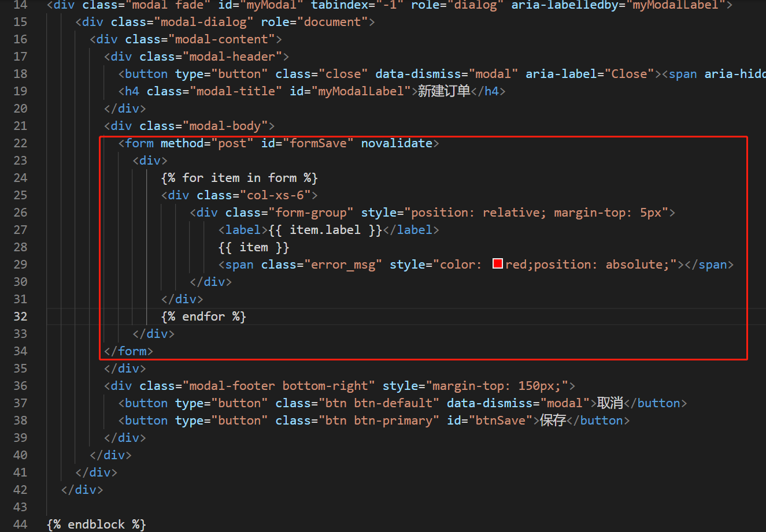Viewport: 766px width, 532px height.
Task: Click the id "formSave" attribute value
Action: tap(319, 143)
